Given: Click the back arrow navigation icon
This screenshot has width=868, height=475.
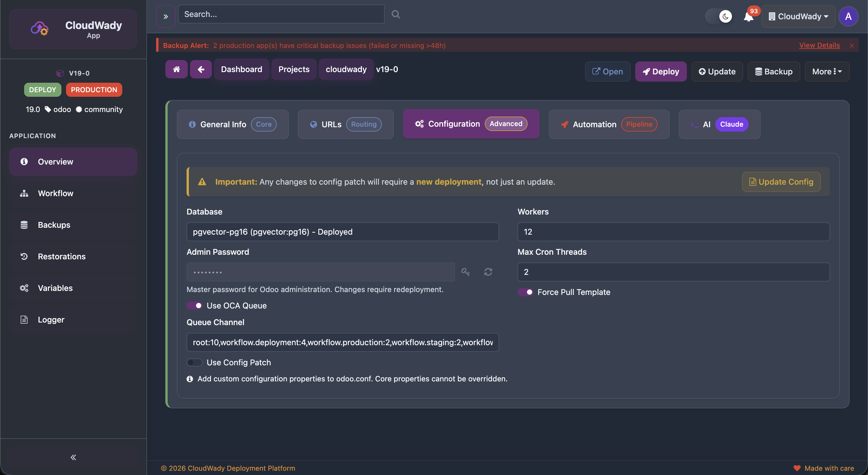Looking at the screenshot, I should [x=200, y=69].
